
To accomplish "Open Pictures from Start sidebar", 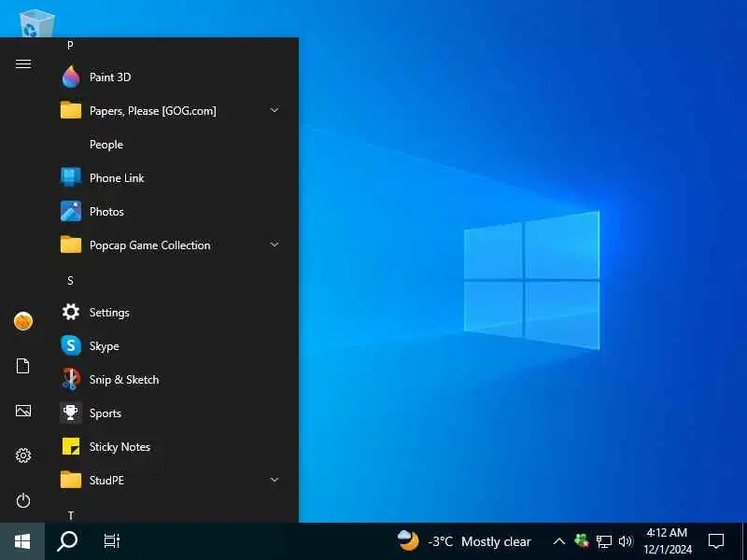I will [x=23, y=411].
